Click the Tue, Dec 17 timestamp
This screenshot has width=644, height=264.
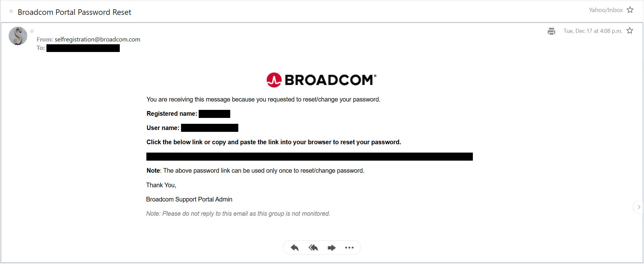point(593,31)
